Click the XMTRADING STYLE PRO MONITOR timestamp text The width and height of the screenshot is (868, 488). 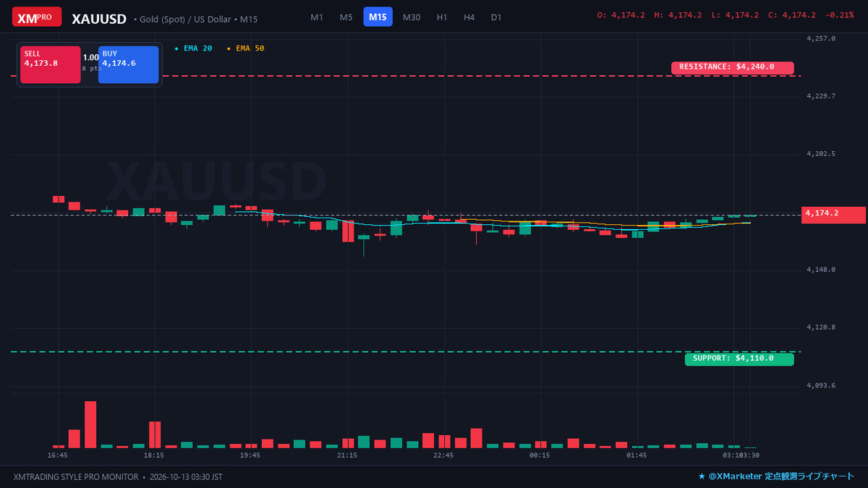[x=118, y=477]
